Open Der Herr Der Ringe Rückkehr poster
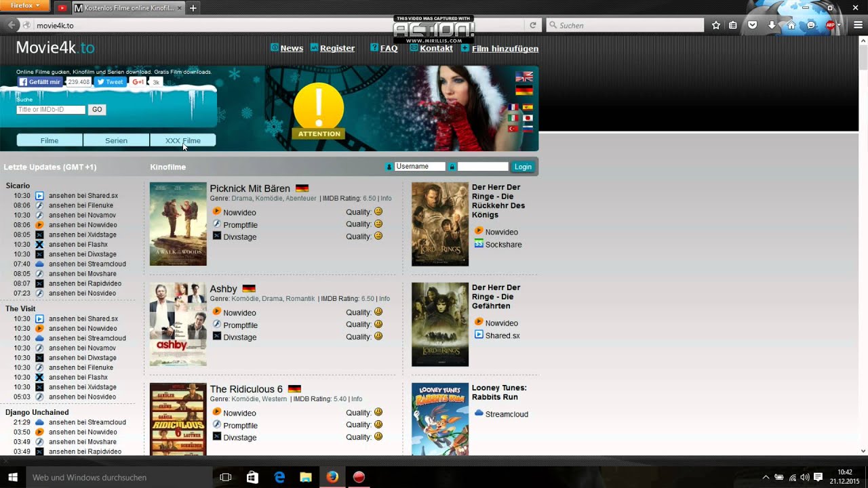The width and height of the screenshot is (868, 488). (x=440, y=224)
